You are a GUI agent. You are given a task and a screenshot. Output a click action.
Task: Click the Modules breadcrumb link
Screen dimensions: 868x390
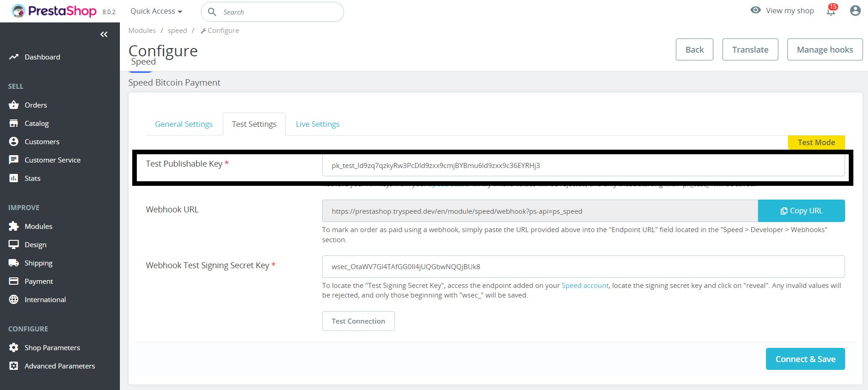[x=142, y=31]
